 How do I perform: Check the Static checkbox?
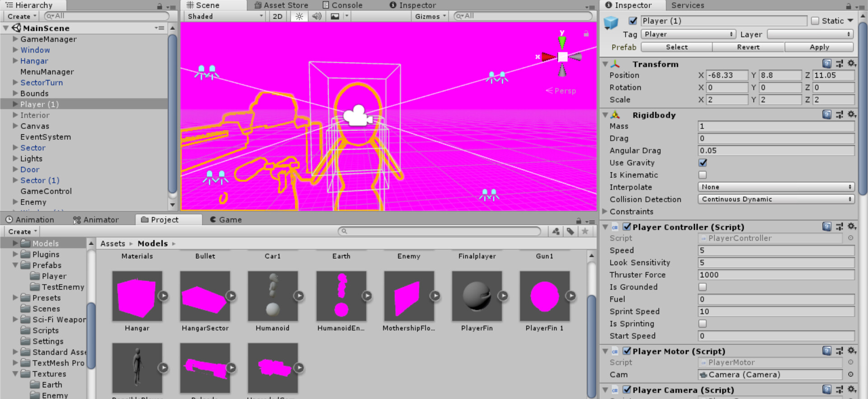815,21
